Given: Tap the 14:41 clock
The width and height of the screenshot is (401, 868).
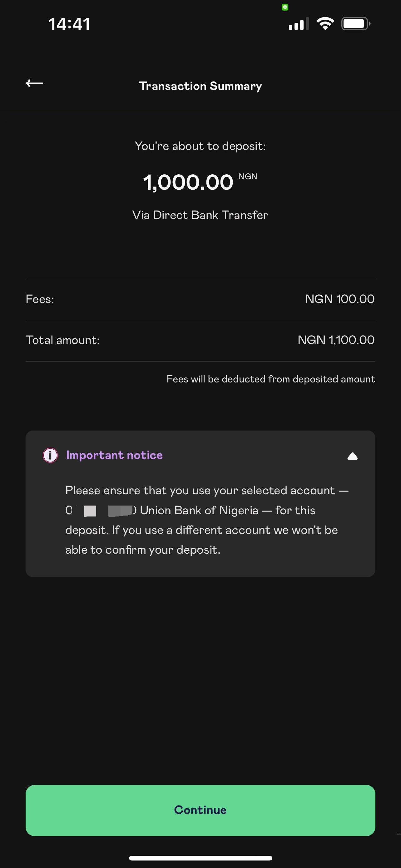Looking at the screenshot, I should tap(69, 24).
